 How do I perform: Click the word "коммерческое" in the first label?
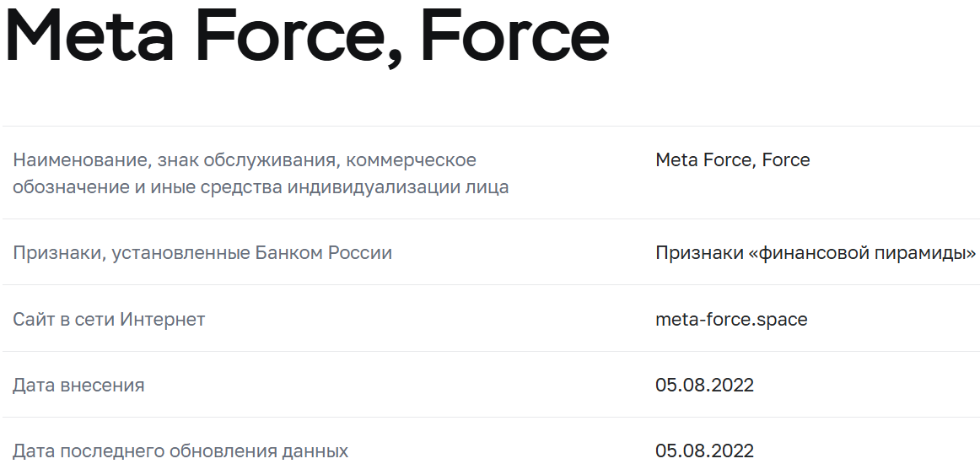tap(412, 160)
